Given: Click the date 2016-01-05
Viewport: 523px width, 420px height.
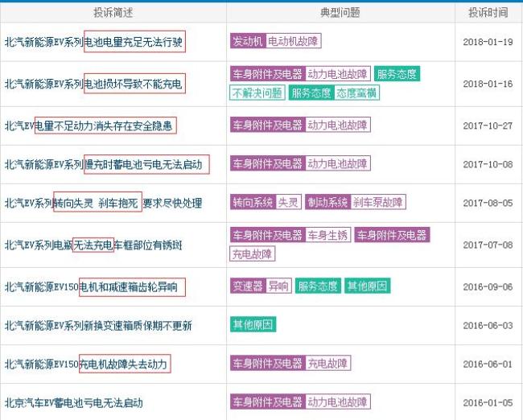Looking at the screenshot, I should 488,402.
